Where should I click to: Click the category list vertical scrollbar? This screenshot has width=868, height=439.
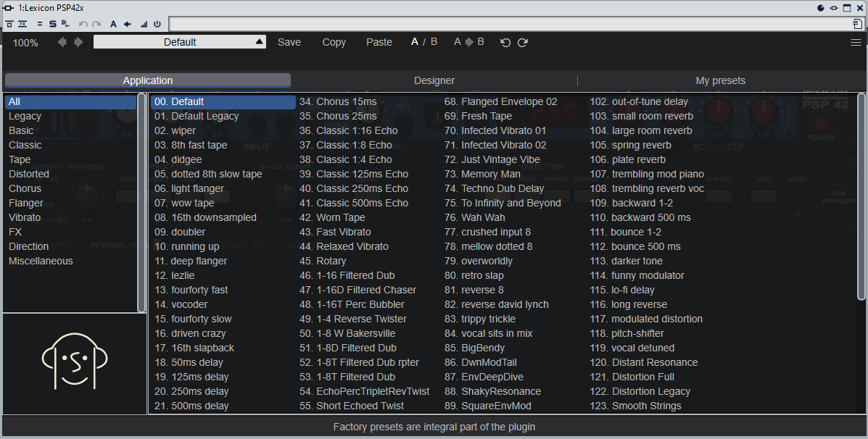pyautogui.click(x=141, y=202)
